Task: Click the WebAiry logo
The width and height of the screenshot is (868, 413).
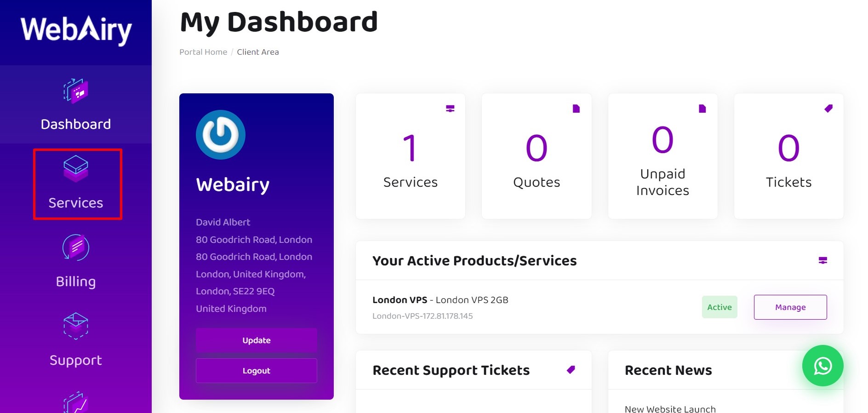Action: point(76,30)
